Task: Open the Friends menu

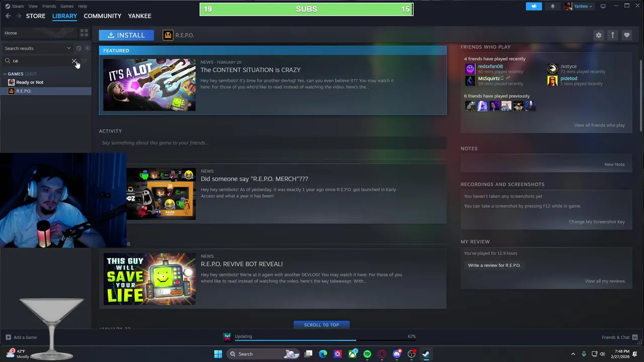Action: point(49,6)
